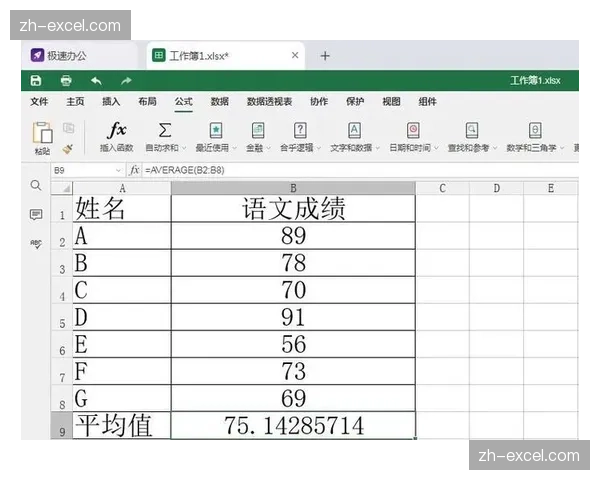Image resolution: width=600 pixels, height=480 pixels.
Task: Click the Copy icon beside Paste
Action: [68, 128]
